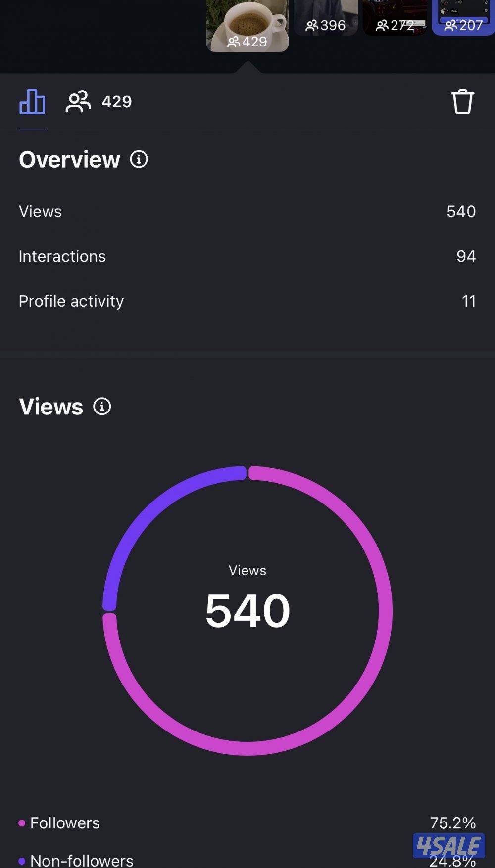
Task: Switch to the viewers list tab
Action: 78,102
